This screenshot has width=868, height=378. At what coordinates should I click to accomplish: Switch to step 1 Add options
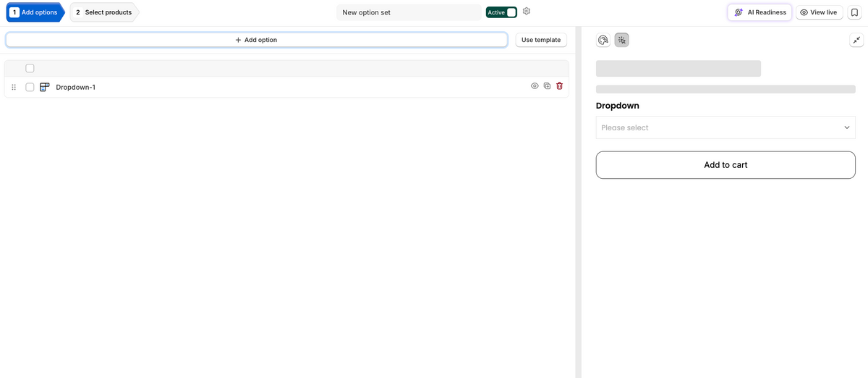[x=35, y=12]
